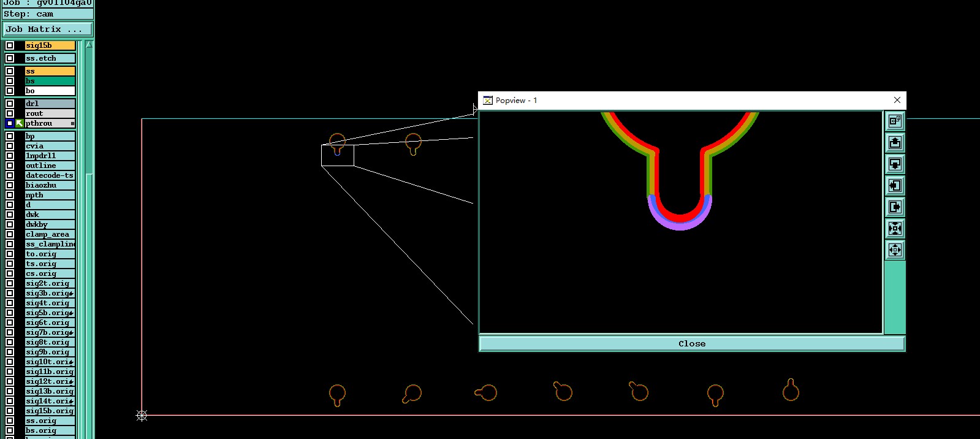Select the clamp_area layer name
The image size is (980, 439).
pos(50,234)
